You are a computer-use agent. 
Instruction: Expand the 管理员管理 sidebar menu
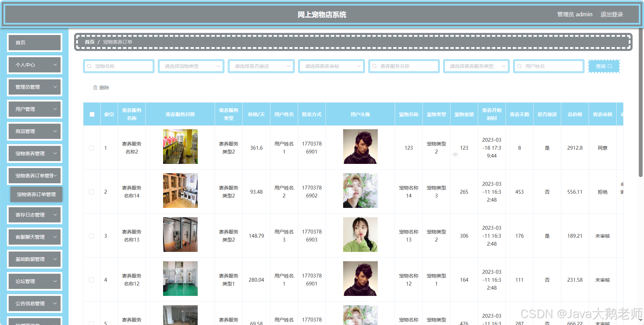(x=35, y=87)
